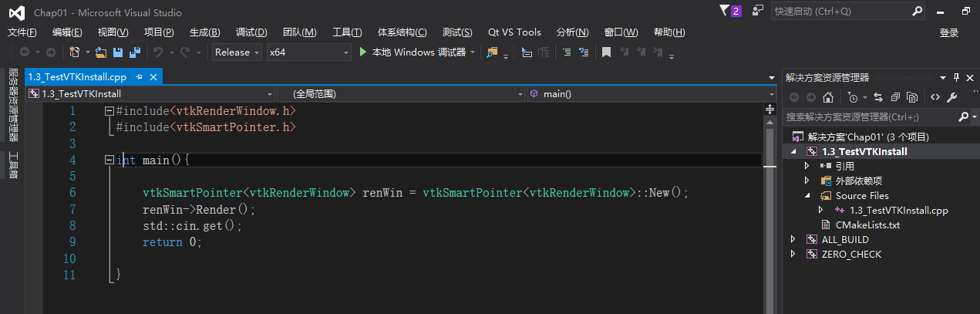Click the View Code icon in Solution Explorer
This screenshot has width=980, height=314.
tap(935, 97)
